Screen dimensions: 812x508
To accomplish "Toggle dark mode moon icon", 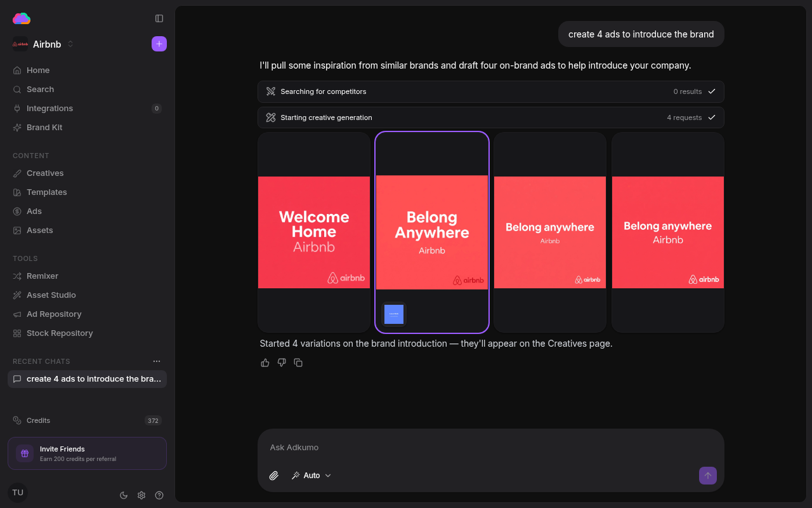I will click(124, 495).
